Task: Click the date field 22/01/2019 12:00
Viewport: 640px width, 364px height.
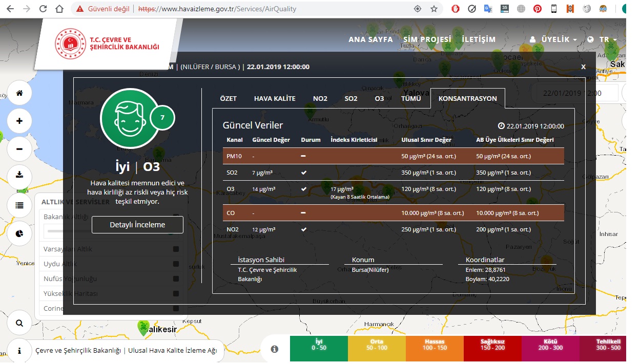Action: pos(577,93)
